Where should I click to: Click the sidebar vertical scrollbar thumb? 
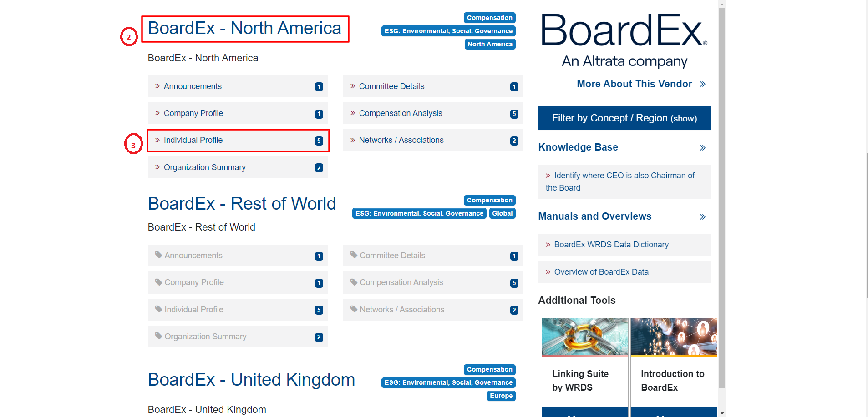pos(722,198)
